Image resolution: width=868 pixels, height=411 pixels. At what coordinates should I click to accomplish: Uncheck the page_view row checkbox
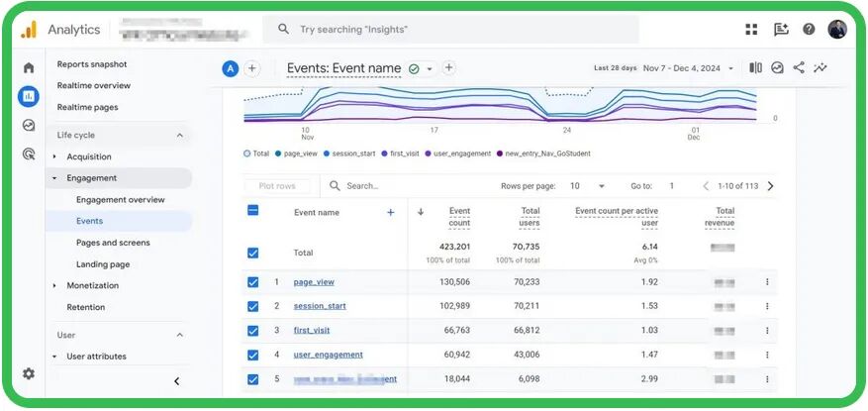pos(253,282)
